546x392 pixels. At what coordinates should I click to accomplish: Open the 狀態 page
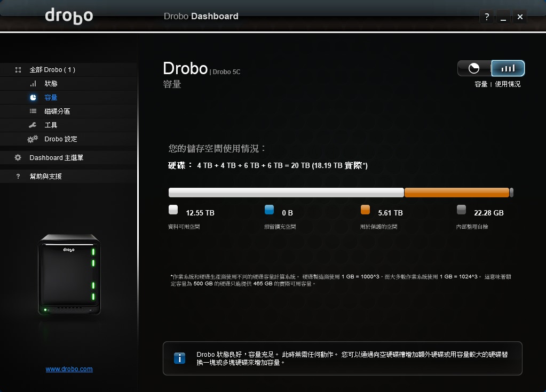(69, 84)
